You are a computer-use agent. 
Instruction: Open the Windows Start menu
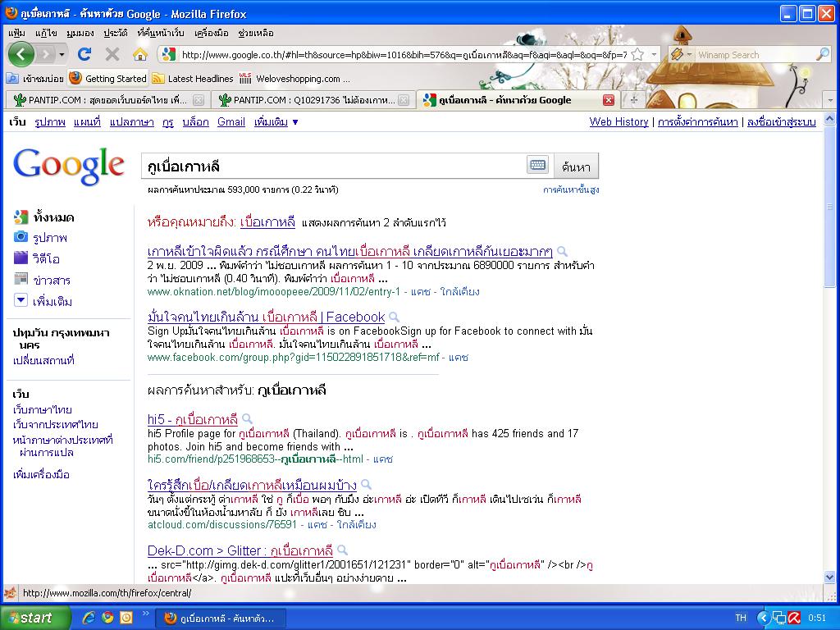point(35,618)
